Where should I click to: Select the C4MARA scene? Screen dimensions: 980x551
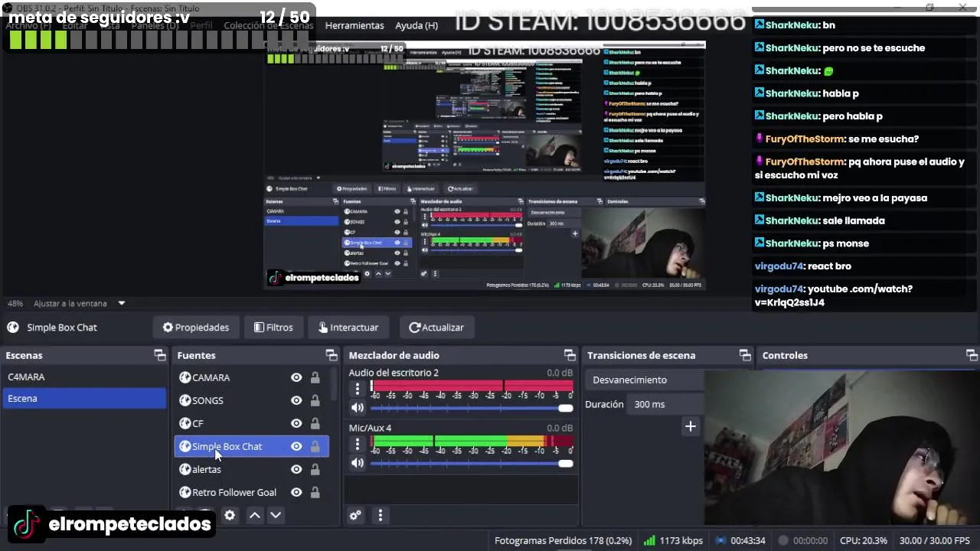click(84, 377)
